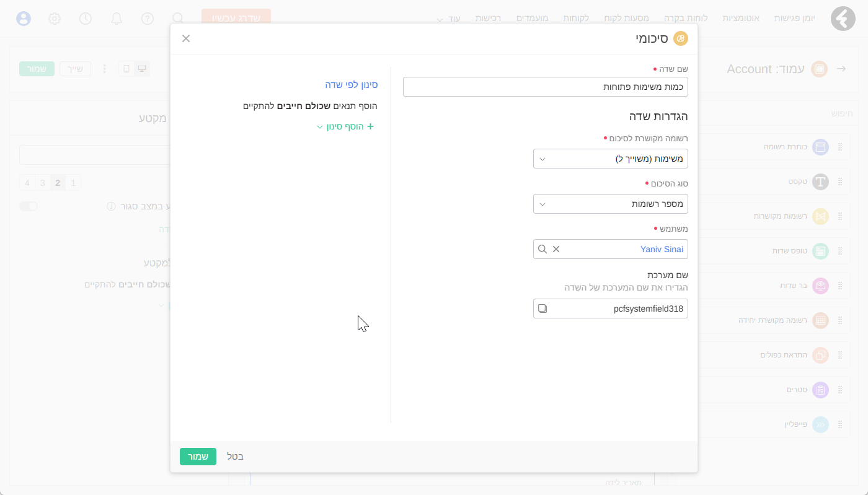Open the Yaniv Sinai user link
Screen dimensions: 868x495
(662, 249)
